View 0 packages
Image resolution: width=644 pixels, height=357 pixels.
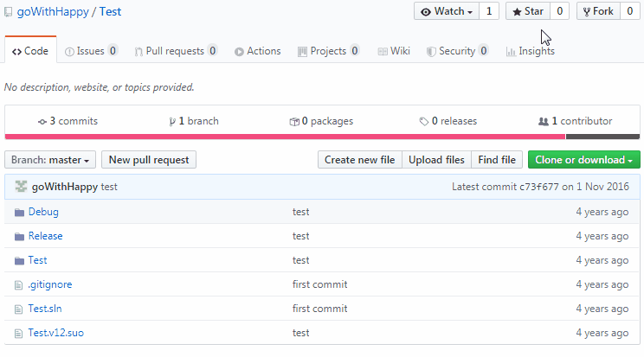pyautogui.click(x=322, y=121)
